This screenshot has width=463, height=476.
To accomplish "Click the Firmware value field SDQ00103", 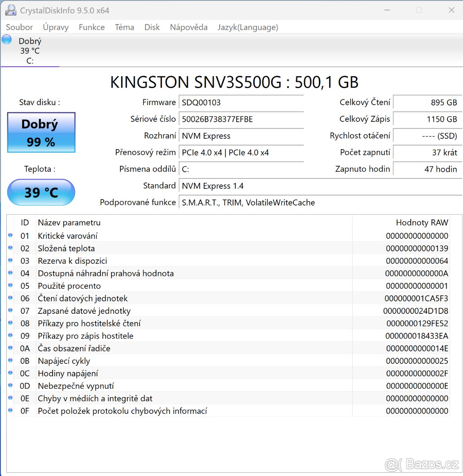I will tap(241, 103).
